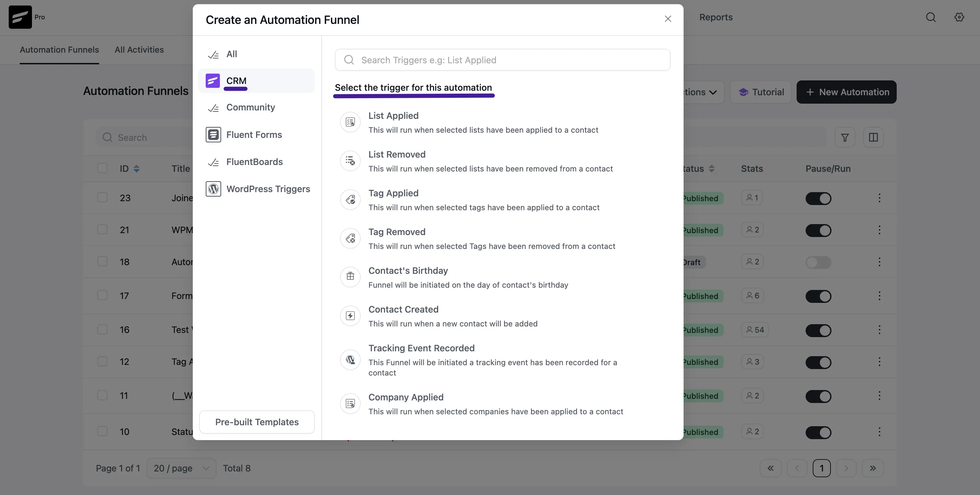Open row actions menu for funnel 23
The image size is (980, 495).
(879, 198)
